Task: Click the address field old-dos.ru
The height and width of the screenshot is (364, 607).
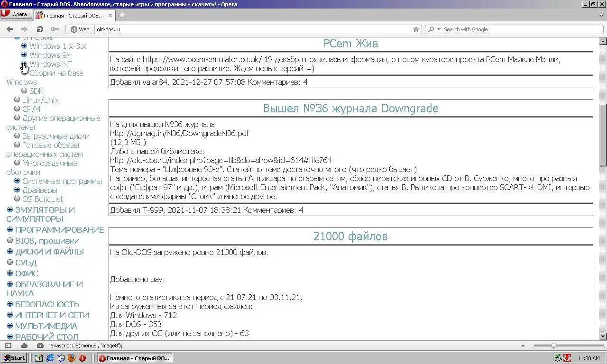Action: pyautogui.click(x=253, y=29)
